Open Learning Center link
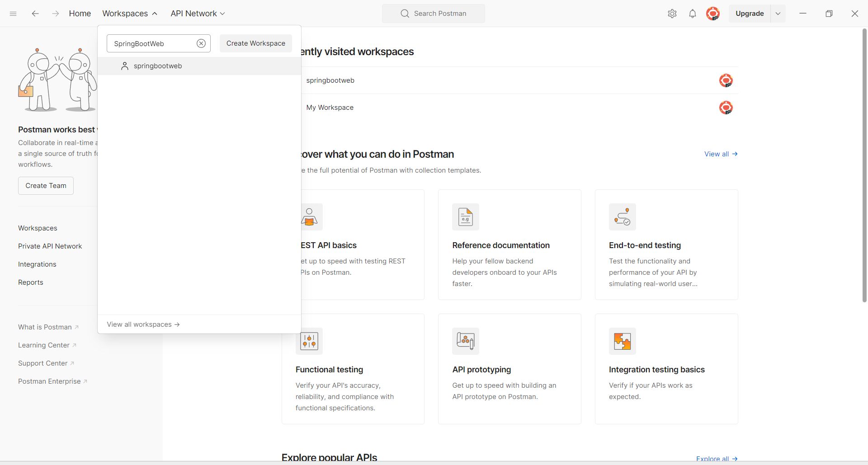 point(47,345)
